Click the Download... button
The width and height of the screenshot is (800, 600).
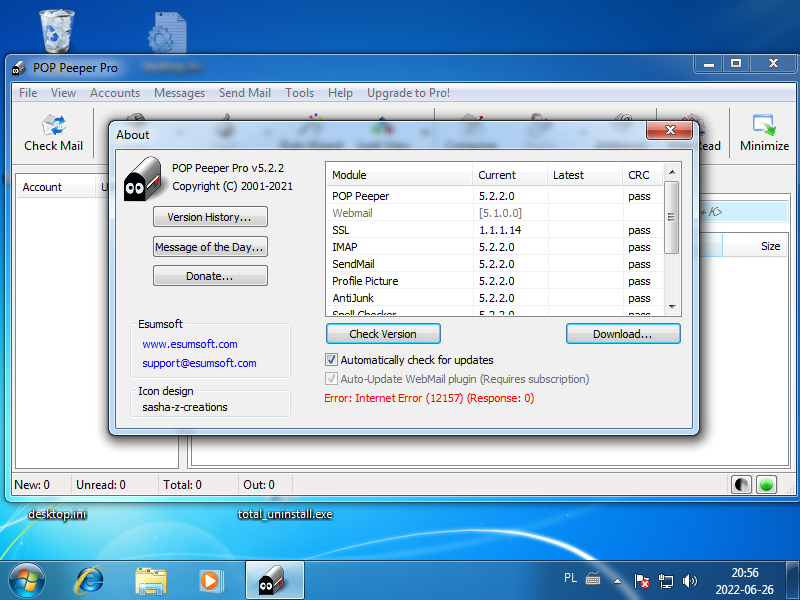tap(623, 334)
